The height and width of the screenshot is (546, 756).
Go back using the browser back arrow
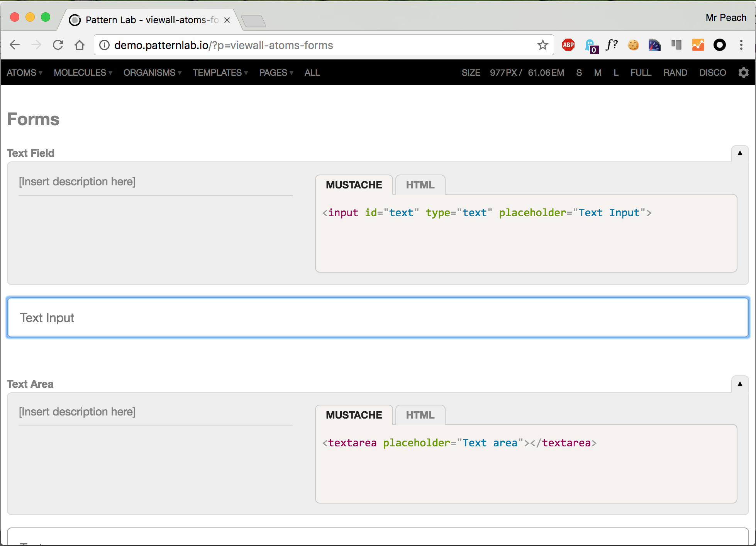click(15, 45)
